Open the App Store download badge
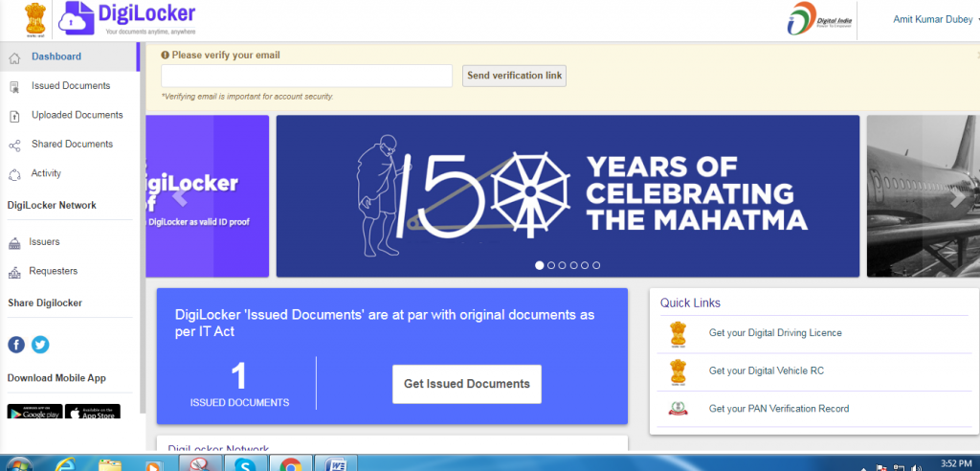The image size is (980, 471). point(91,413)
